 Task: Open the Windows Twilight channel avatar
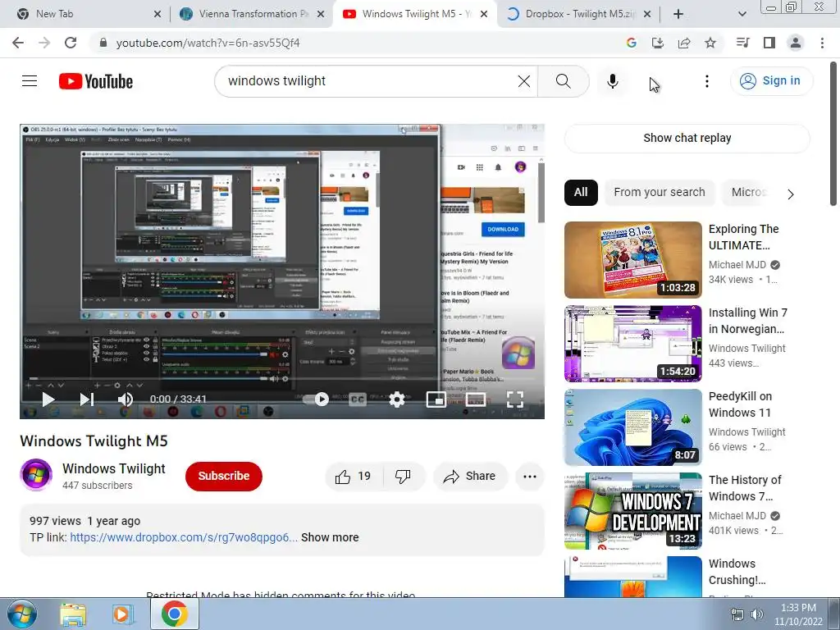point(36,475)
